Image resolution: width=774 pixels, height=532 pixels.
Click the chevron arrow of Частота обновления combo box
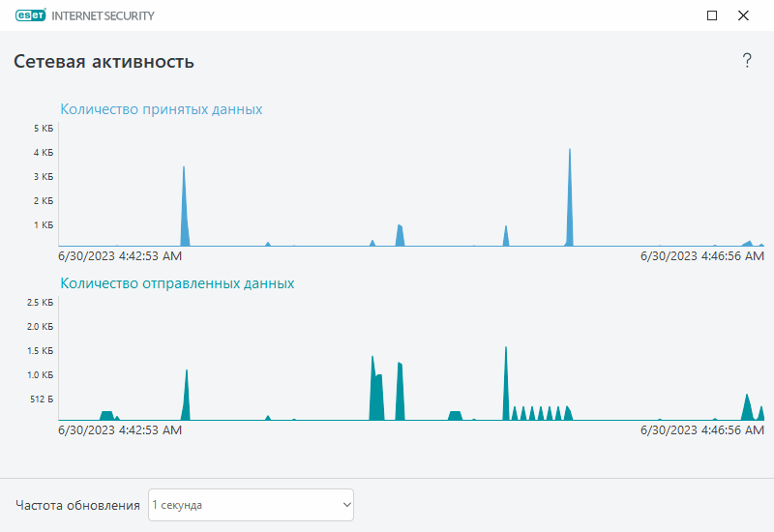(x=346, y=505)
